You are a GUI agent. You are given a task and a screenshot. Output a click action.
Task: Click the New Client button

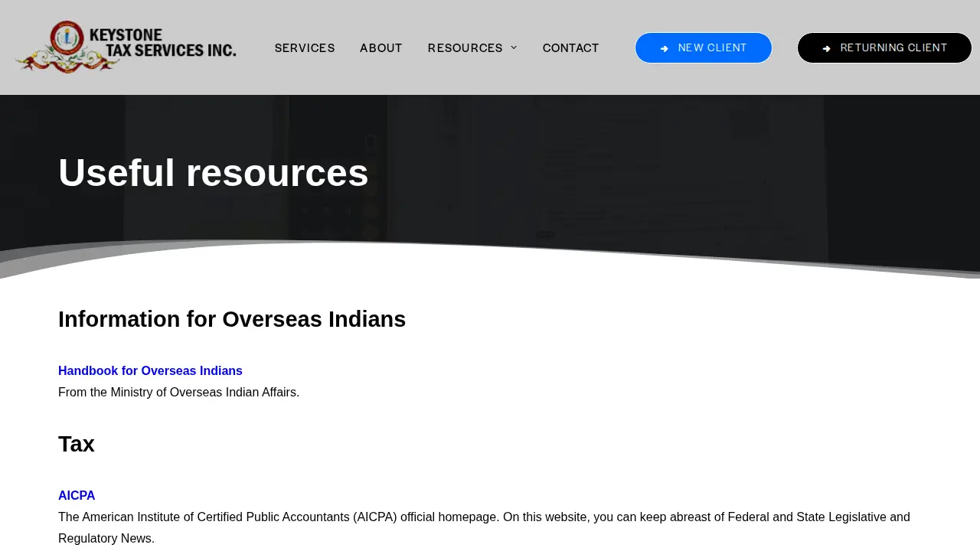tap(704, 47)
